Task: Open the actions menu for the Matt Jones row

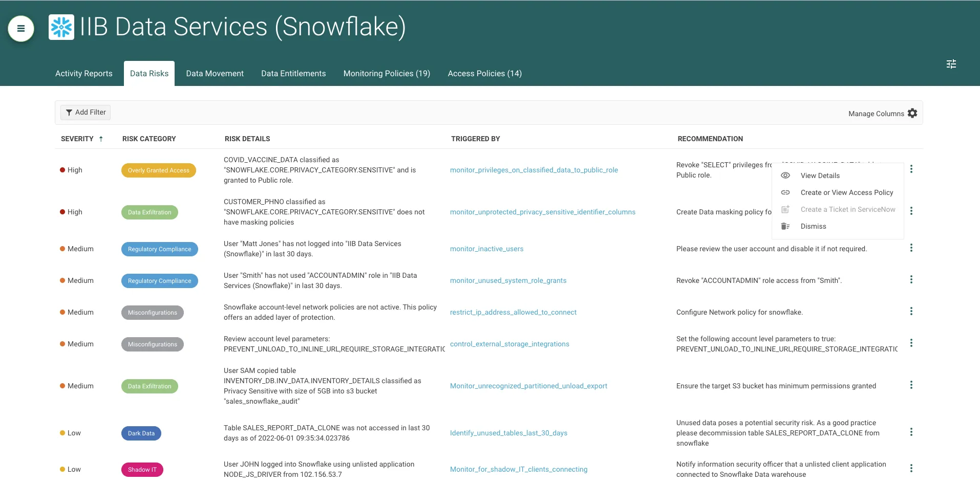Action: click(912, 248)
